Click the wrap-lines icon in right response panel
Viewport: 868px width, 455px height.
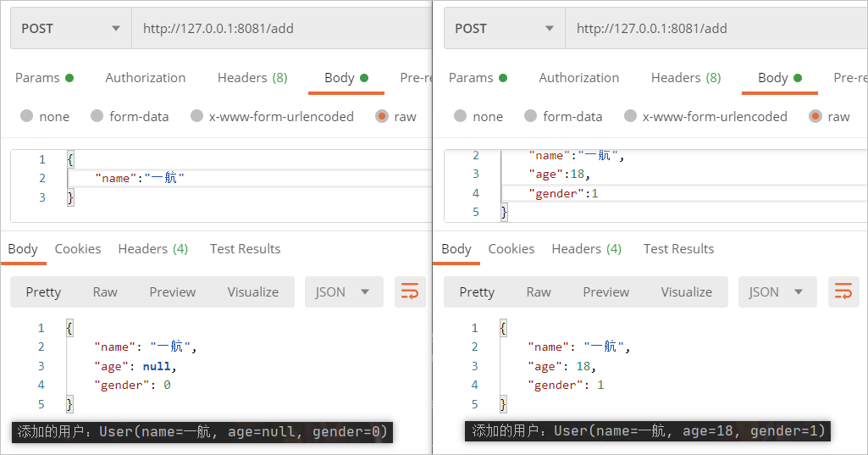point(843,292)
